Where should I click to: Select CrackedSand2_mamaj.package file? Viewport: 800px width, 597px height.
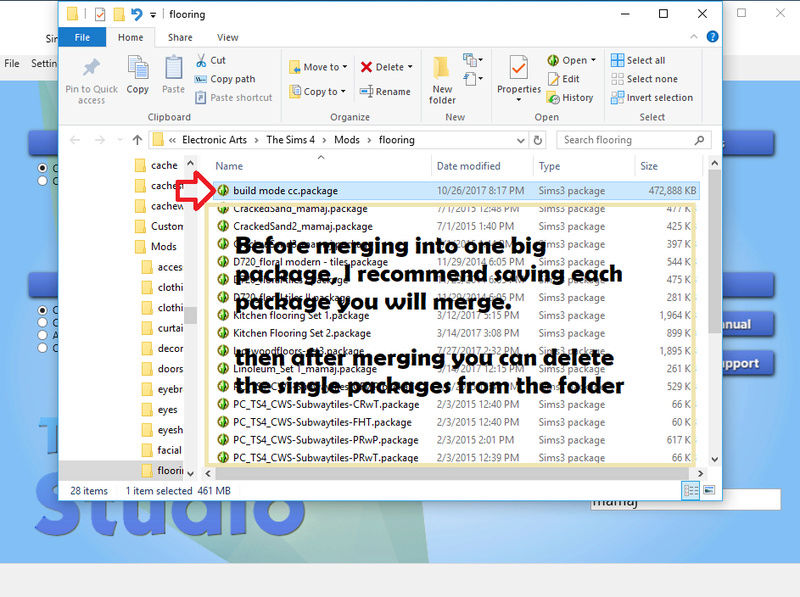(x=303, y=226)
